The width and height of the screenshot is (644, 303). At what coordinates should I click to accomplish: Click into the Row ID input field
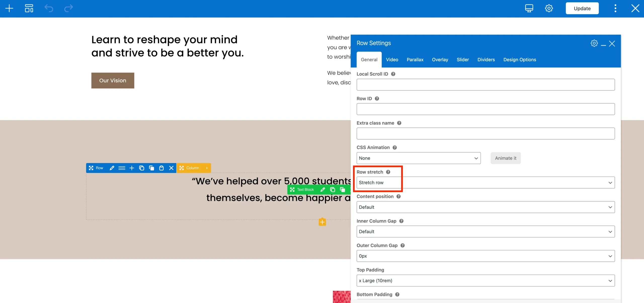click(485, 109)
